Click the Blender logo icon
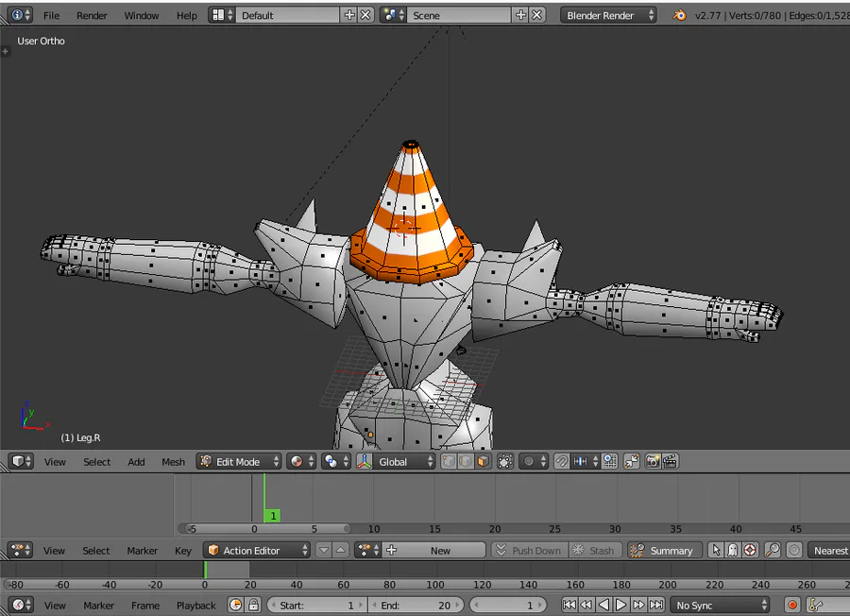850x616 pixels. tap(679, 15)
